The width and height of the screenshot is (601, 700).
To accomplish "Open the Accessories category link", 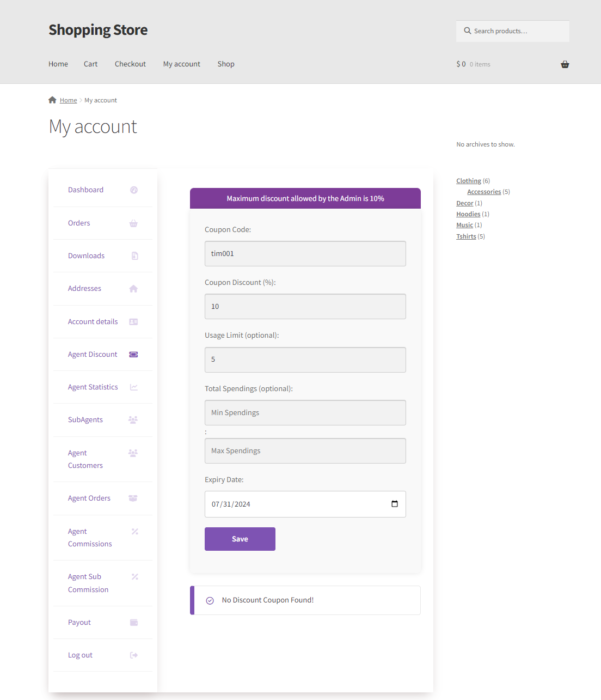I will pos(484,192).
